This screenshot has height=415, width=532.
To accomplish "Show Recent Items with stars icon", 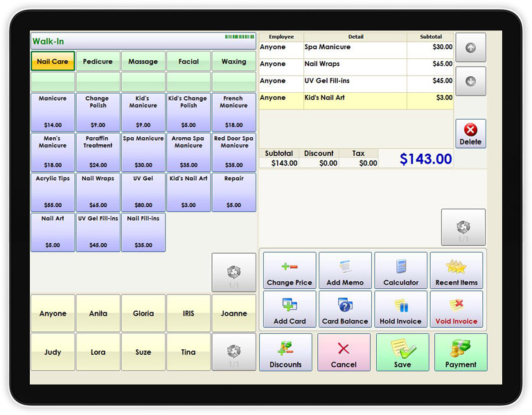I will click(456, 270).
